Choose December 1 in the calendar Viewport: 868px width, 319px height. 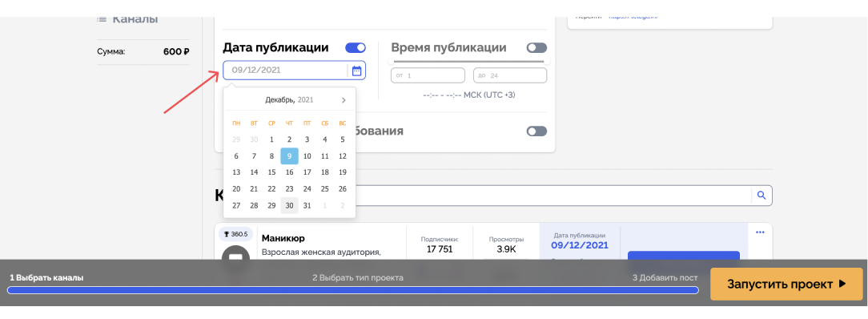click(271, 139)
